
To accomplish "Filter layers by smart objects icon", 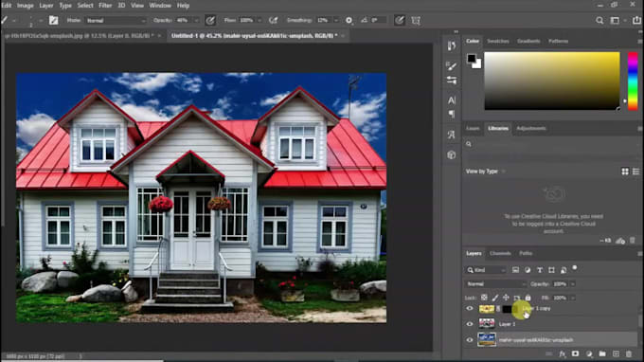I will [x=563, y=270].
